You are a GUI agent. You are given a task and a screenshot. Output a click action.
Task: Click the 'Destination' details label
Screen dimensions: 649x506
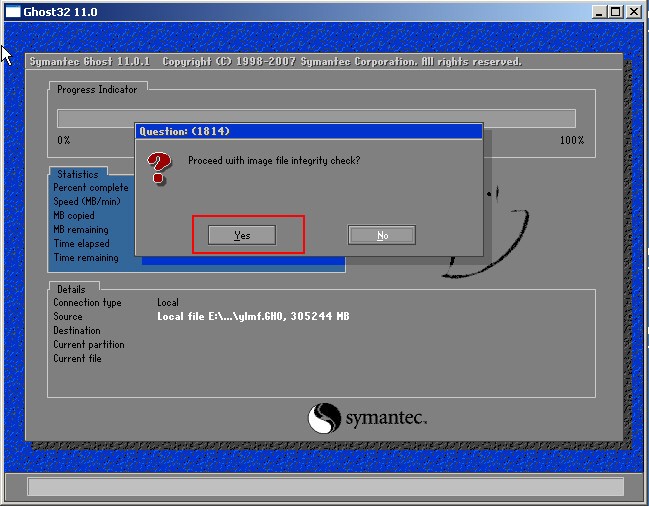77,331
